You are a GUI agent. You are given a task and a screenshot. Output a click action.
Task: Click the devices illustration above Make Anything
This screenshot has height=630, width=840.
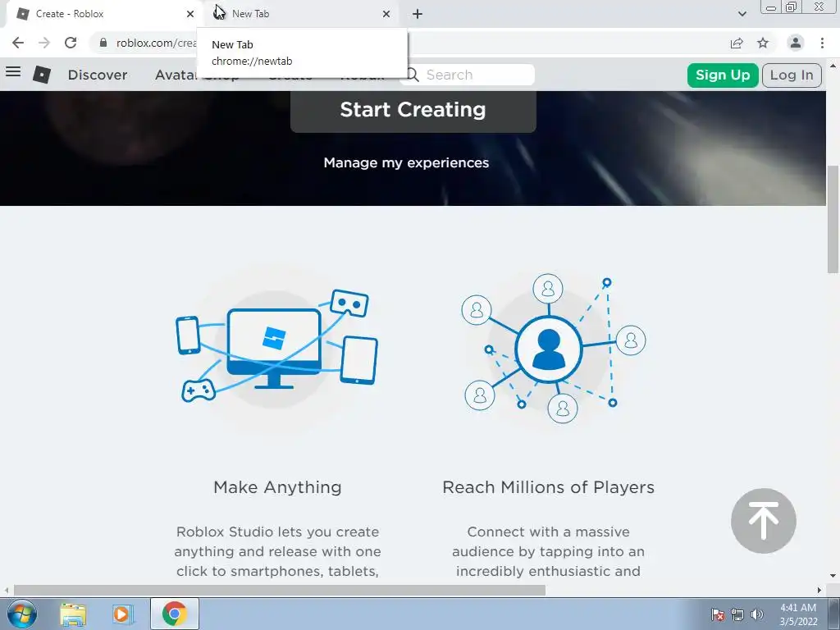[x=277, y=347]
